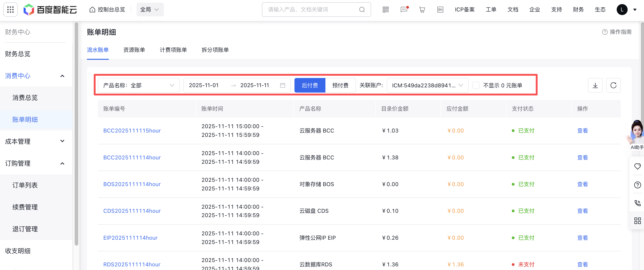Download the bill list
The width and height of the screenshot is (644, 270).
point(595,86)
